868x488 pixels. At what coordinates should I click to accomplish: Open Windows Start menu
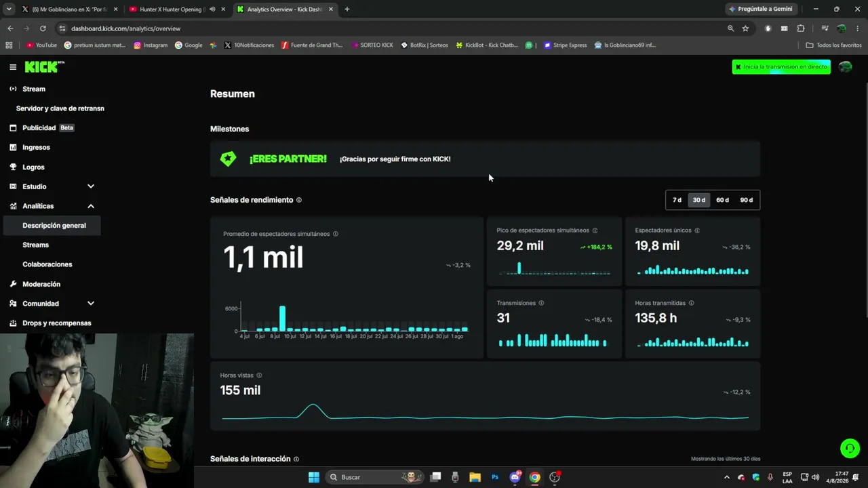point(314,477)
